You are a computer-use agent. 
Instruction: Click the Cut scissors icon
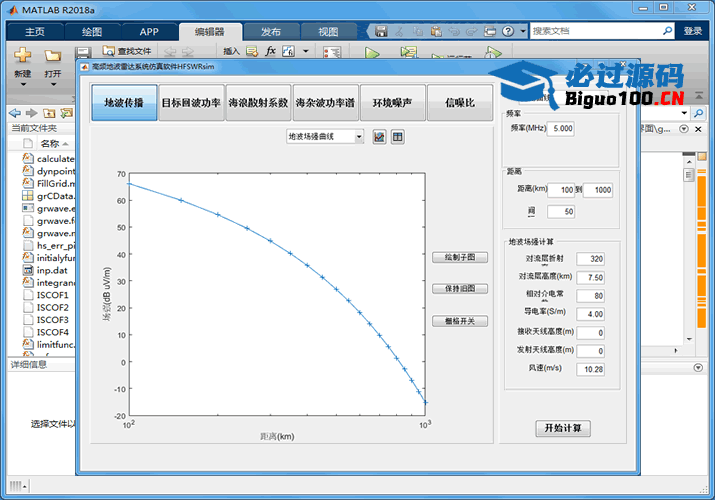pyautogui.click(x=399, y=31)
